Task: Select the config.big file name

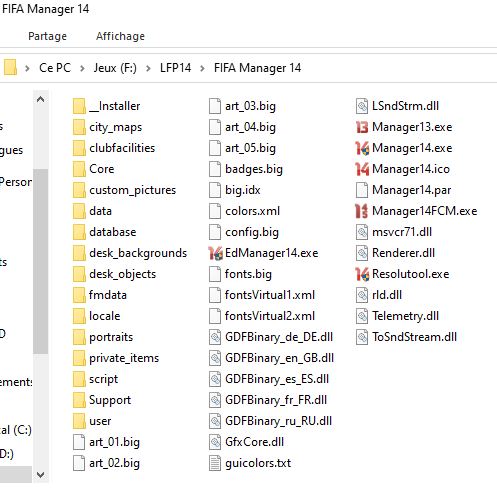Action: [252, 232]
